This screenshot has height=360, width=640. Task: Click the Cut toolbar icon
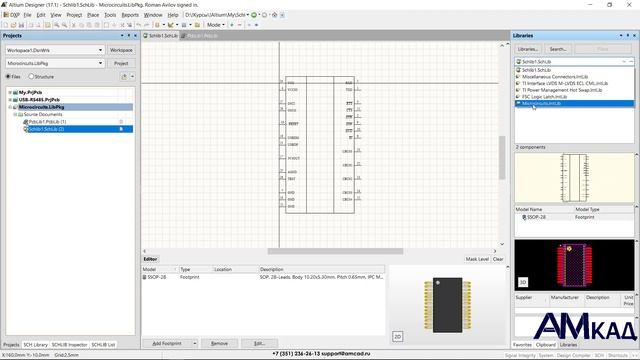point(73,25)
